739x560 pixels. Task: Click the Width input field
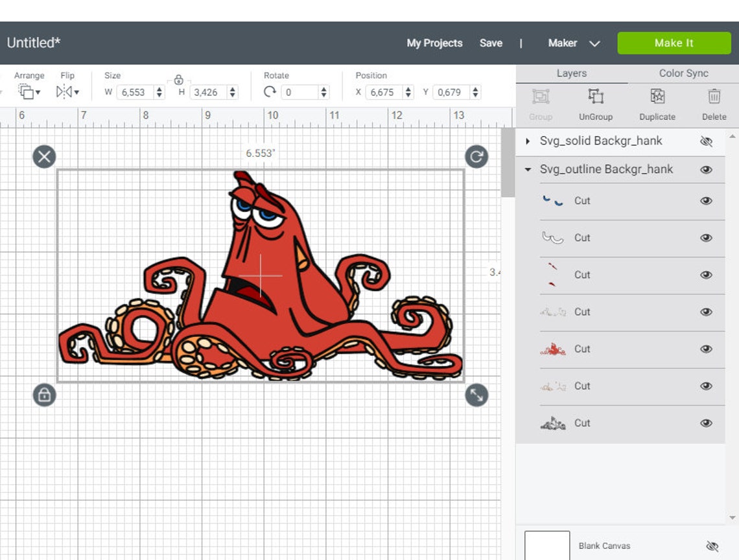click(135, 92)
